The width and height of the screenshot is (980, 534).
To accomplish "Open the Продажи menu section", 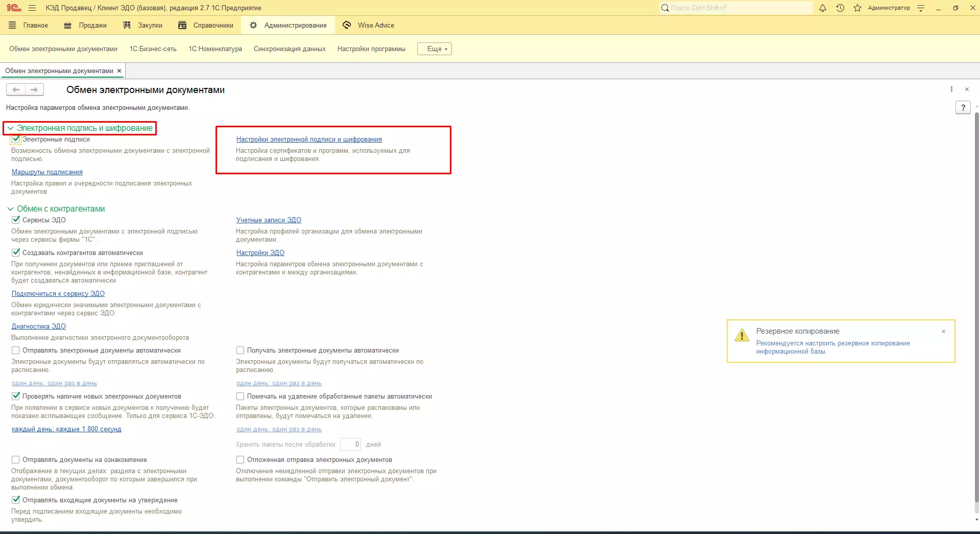I will click(93, 25).
